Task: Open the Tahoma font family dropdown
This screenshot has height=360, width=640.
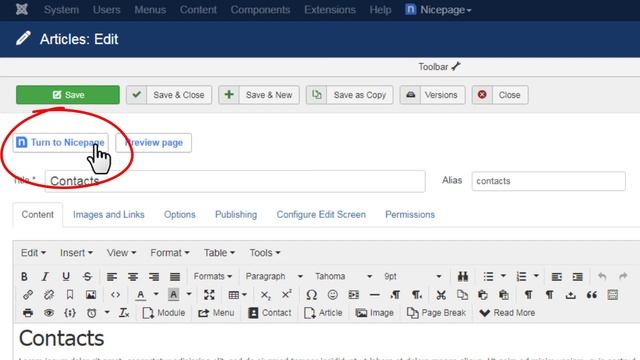Action: (343, 276)
